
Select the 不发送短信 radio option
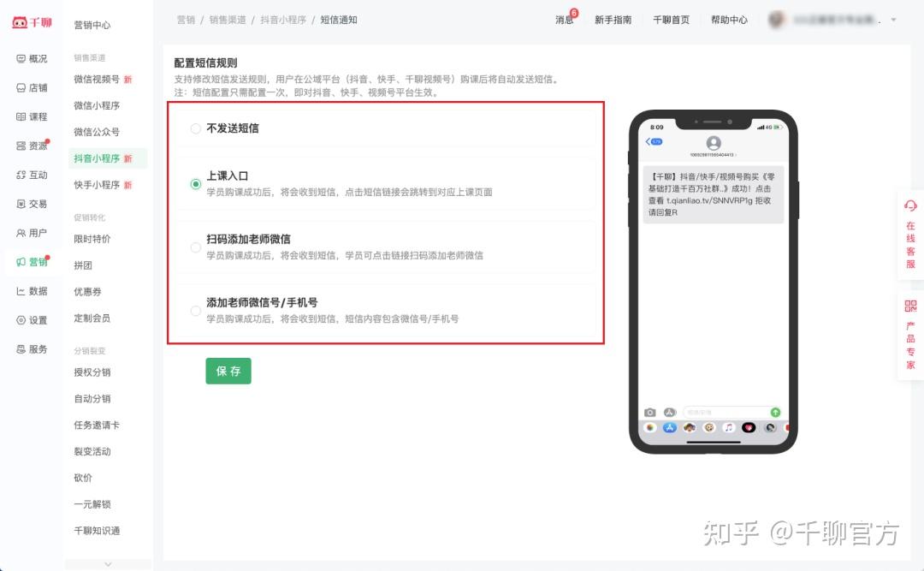click(x=196, y=128)
